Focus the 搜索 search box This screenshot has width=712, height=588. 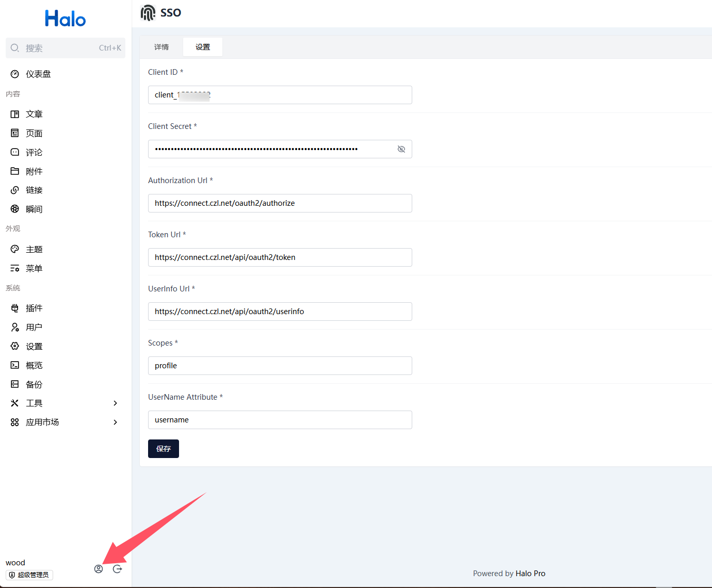pyautogui.click(x=66, y=48)
